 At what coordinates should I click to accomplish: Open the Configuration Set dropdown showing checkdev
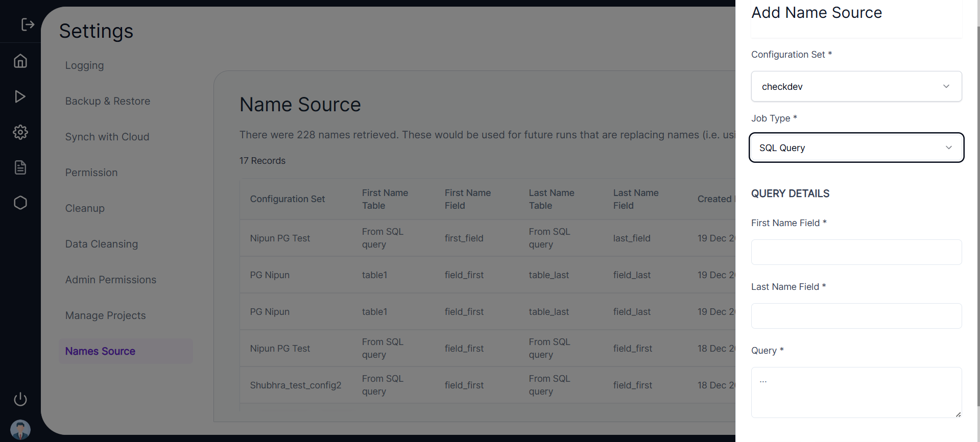click(856, 86)
